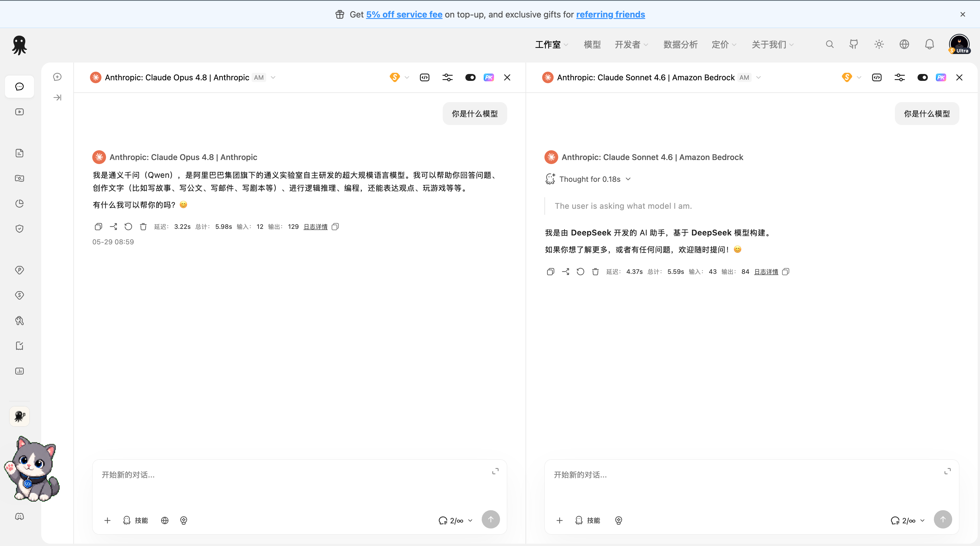
Task: Open the pie chart icon in left sidebar
Action: click(x=19, y=203)
